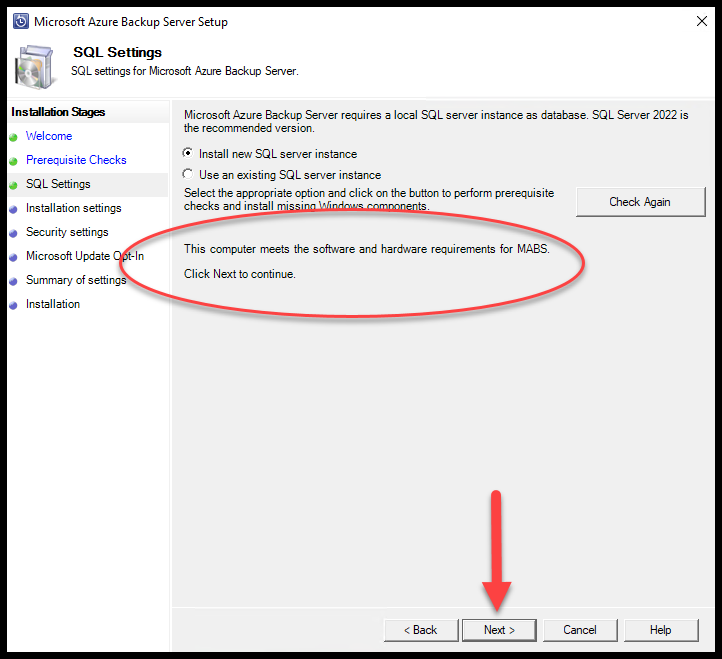Cancel the Azure Backup Server setup
This screenshot has height=659, width=722.
(x=579, y=630)
